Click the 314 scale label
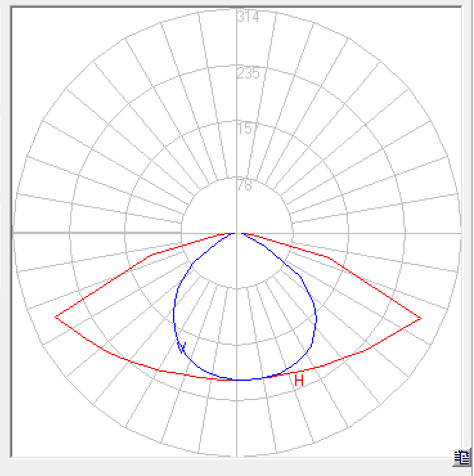 tap(248, 17)
